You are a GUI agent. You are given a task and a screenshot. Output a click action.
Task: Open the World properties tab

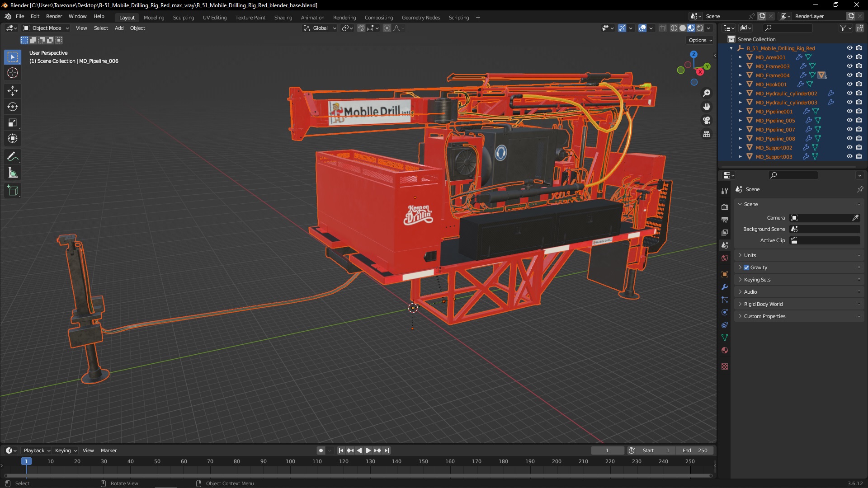coord(725,258)
